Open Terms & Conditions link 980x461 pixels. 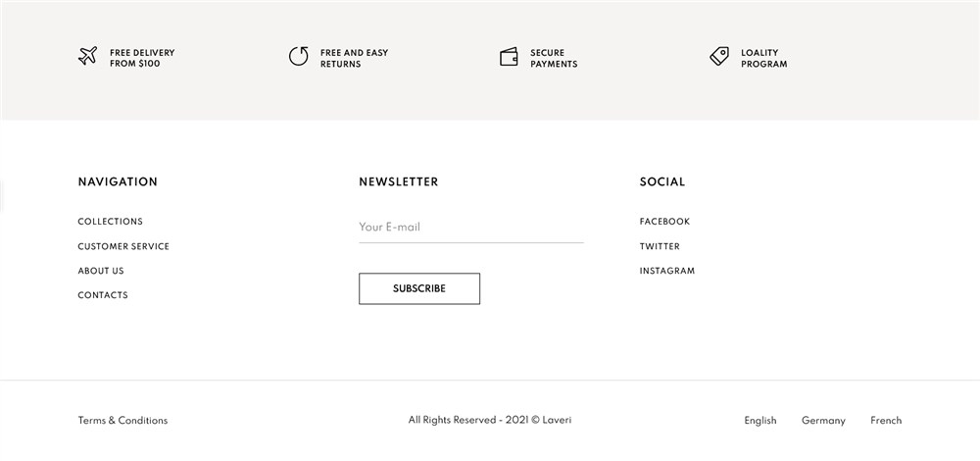pos(122,421)
